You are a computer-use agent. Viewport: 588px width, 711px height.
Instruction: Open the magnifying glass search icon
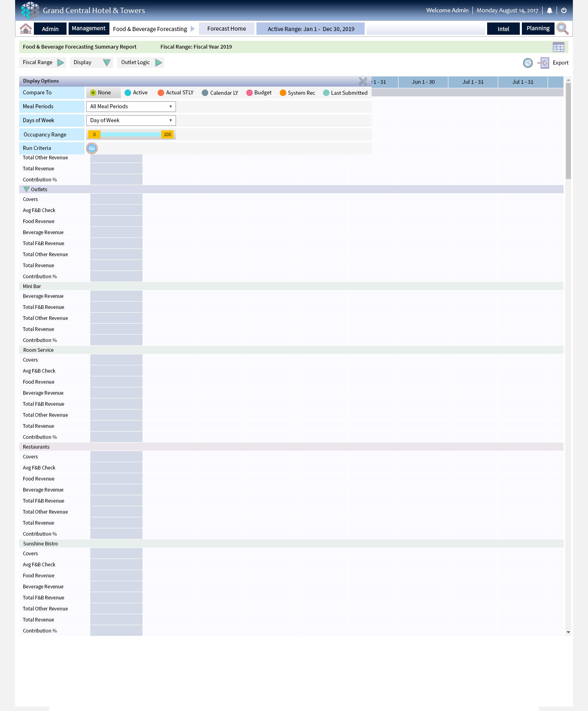click(562, 29)
